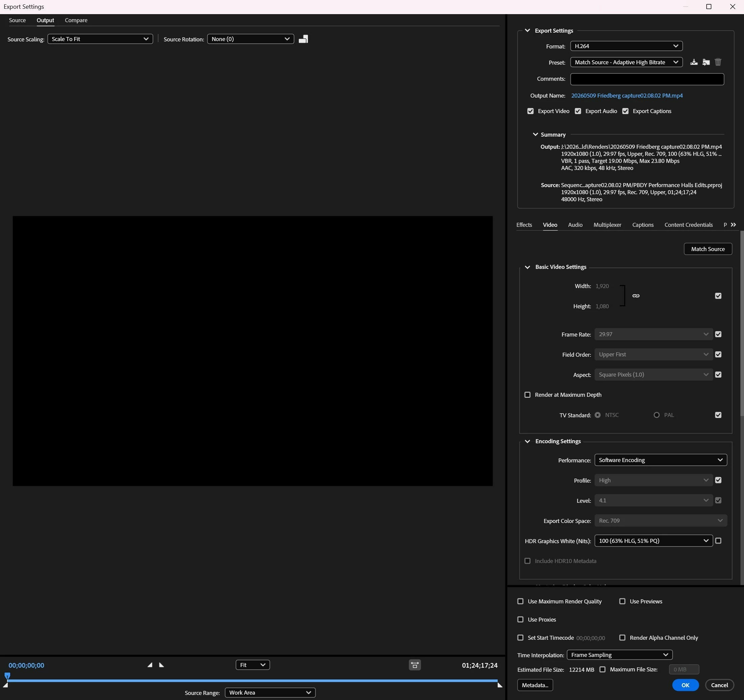Enable Use Maximum Render Quality

coord(520,601)
